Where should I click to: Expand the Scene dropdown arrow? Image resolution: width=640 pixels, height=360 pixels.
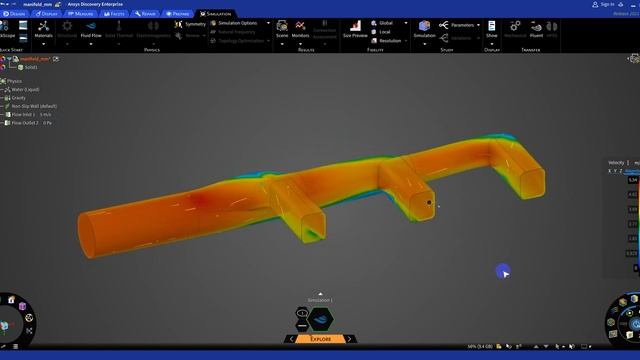(x=282, y=44)
